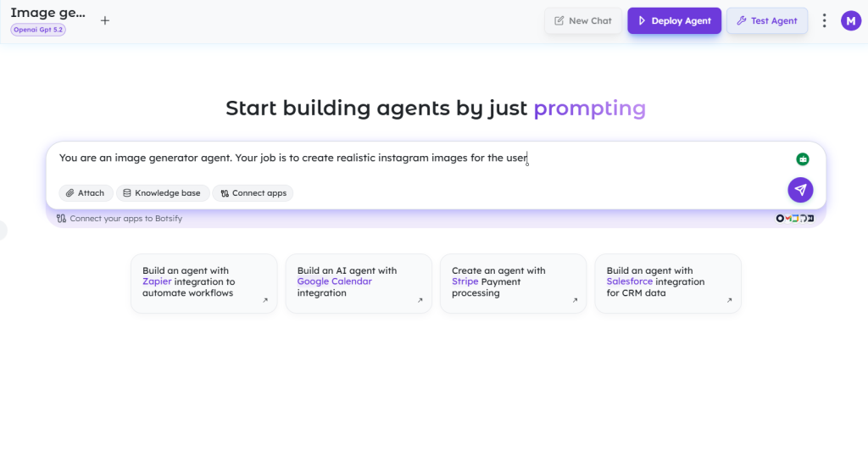Click the green bot icon in prompt box
Screen dimensions: 868x451
click(x=803, y=159)
